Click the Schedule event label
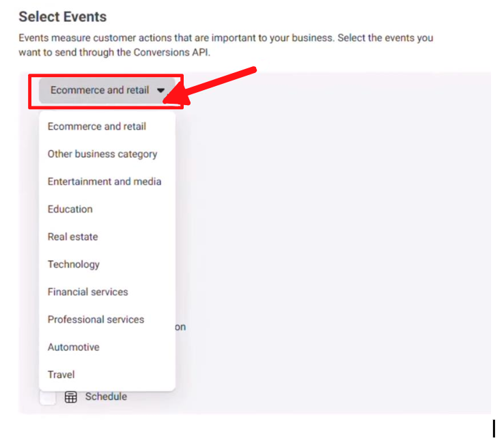504x443 pixels. coord(106,397)
